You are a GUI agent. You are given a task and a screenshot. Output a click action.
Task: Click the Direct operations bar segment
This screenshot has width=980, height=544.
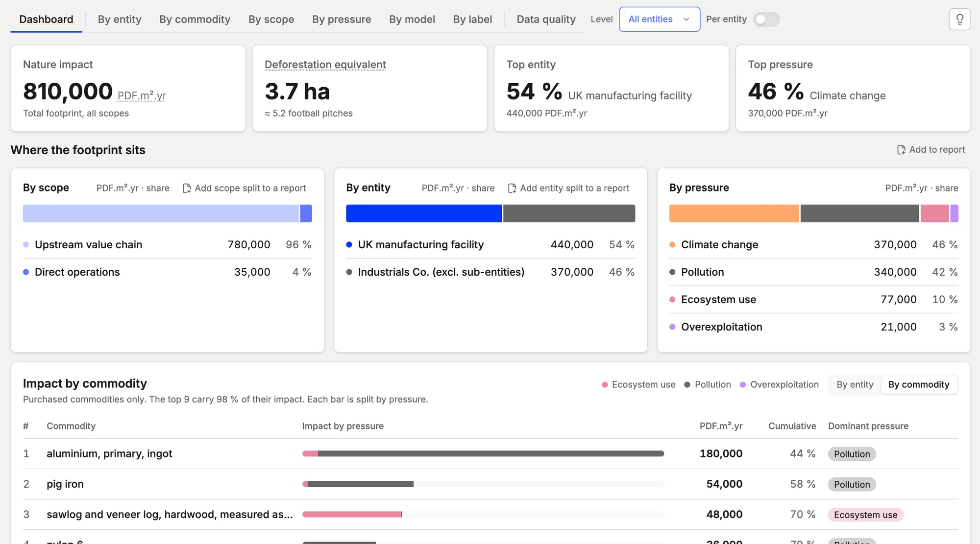pos(306,213)
